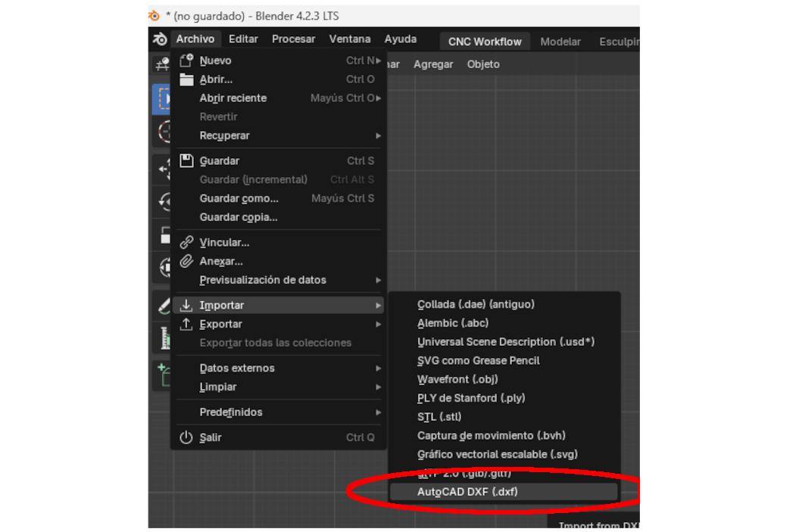Click the Guardar floppy disk icon
This screenshot has height=532, width=799.
(186, 160)
